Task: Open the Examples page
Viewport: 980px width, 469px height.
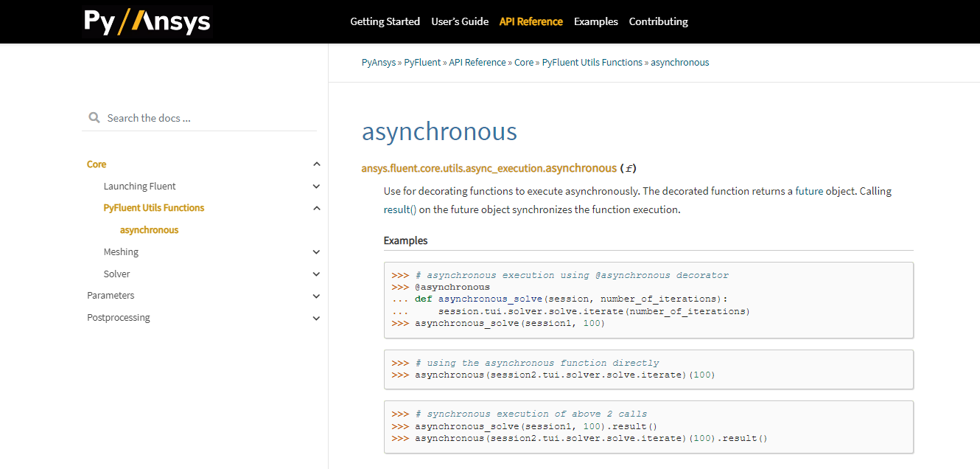Action: [596, 21]
